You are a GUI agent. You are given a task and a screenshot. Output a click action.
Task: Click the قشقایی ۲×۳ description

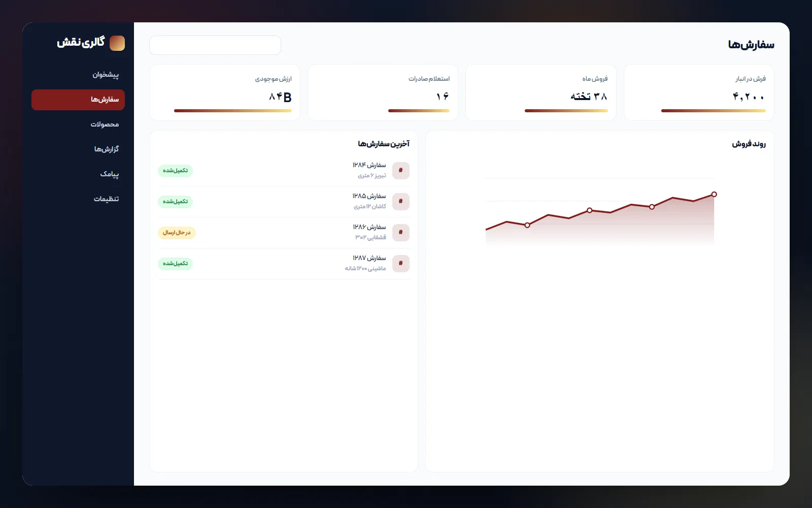(x=370, y=238)
